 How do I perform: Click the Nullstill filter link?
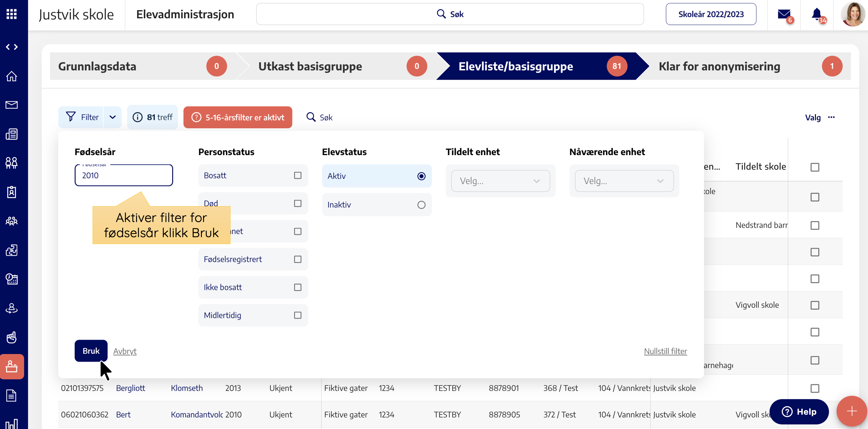click(x=665, y=351)
